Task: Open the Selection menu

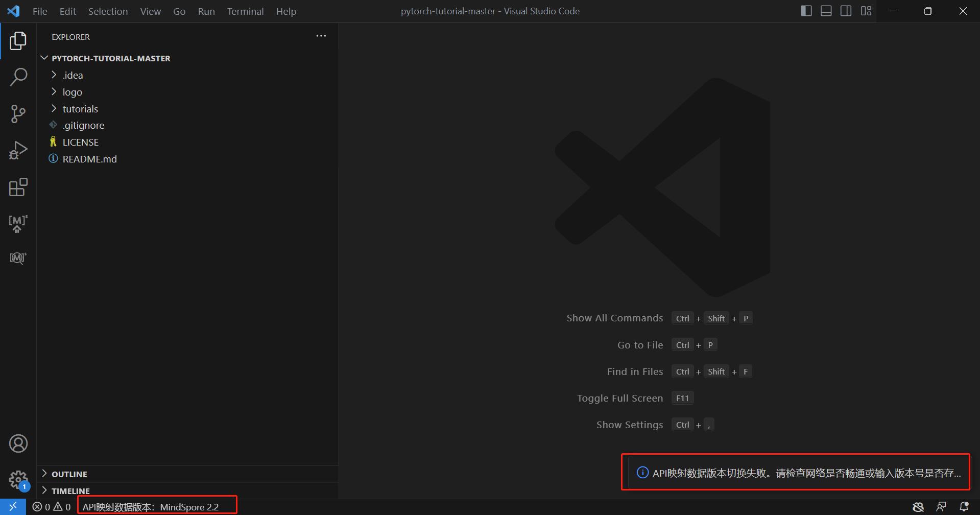Action: tap(108, 11)
